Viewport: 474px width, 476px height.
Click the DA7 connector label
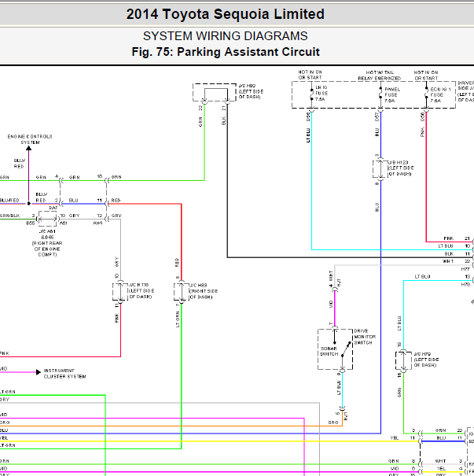53,208
